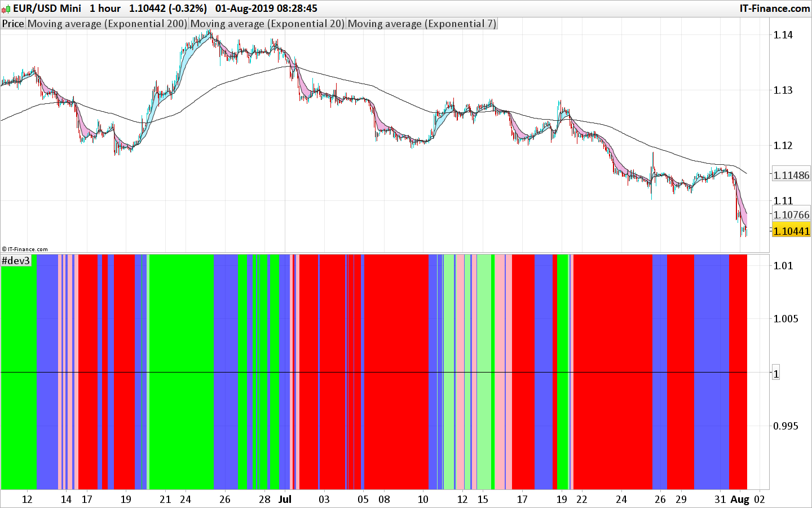Screen dimensions: 812x508
Task: Select Moving average (Exponential 20) label
Action: [x=267, y=24]
